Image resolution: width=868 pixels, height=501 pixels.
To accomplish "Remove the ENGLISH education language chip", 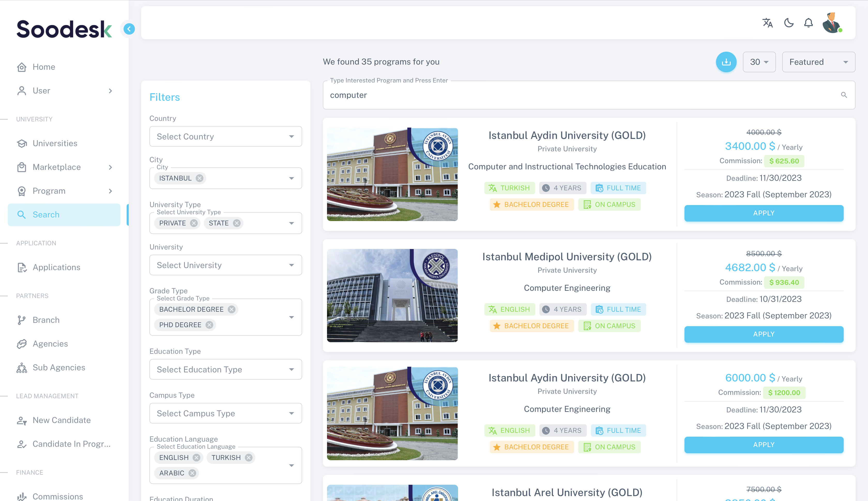I will point(197,458).
